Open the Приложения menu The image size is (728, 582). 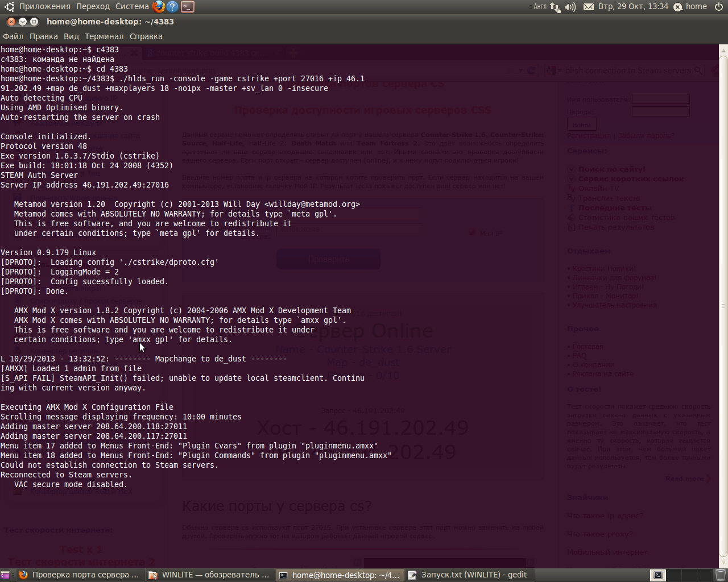[45, 6]
